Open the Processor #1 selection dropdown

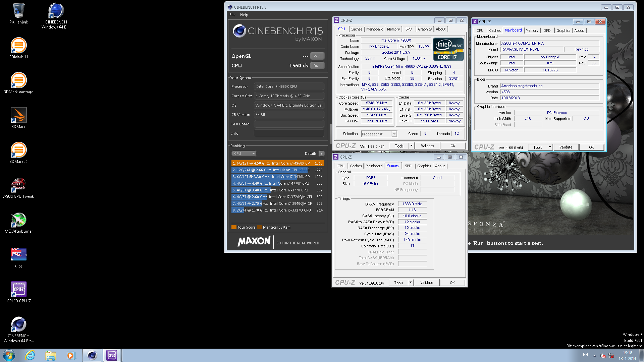379,134
